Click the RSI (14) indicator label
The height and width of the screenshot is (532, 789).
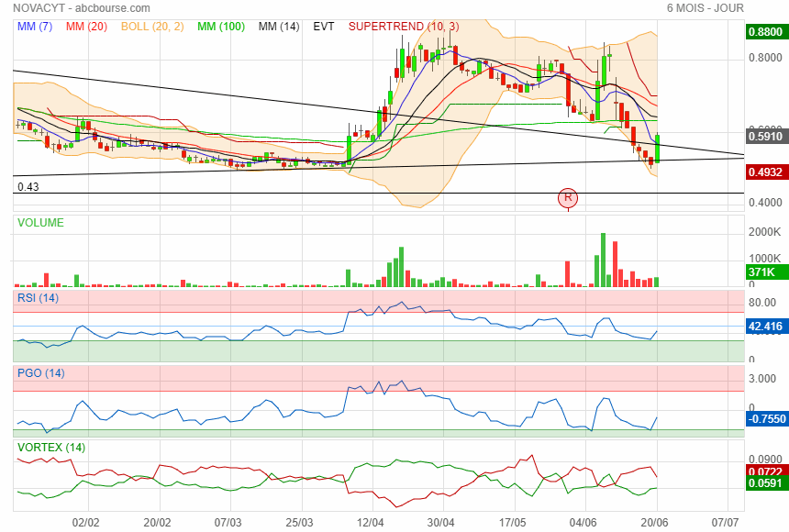[39, 298]
